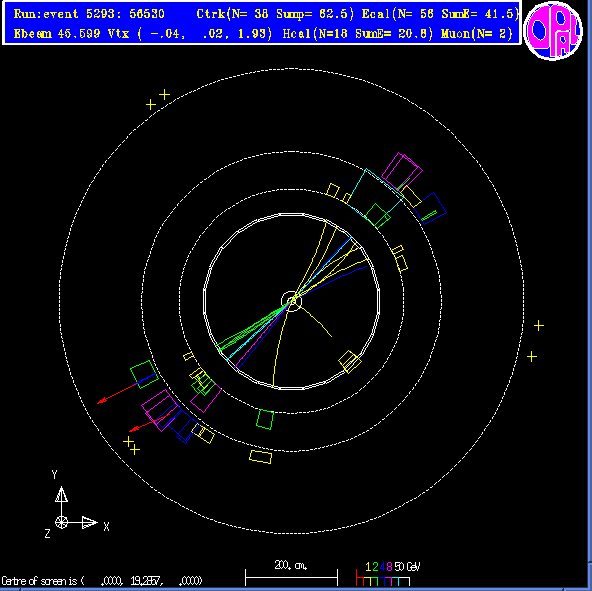This screenshot has width=592, height=591.
Task: Click the Y axis arrow of the coordinate indicator
Action: pyautogui.click(x=61, y=494)
